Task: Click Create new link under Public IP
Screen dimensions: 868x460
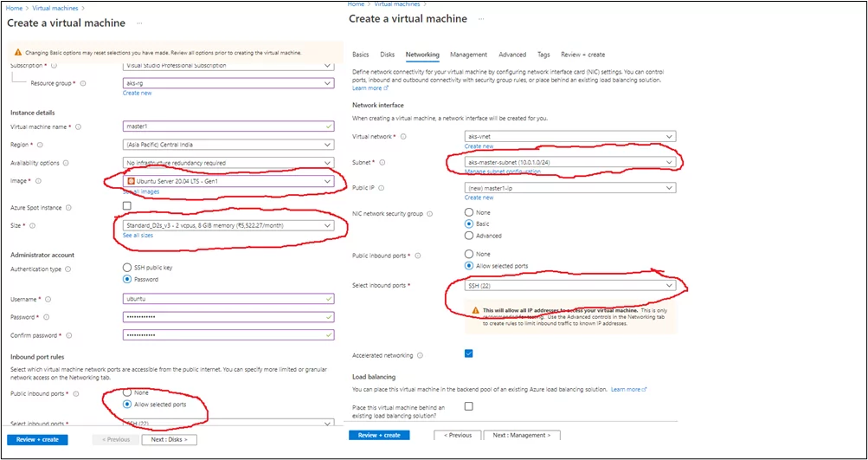Action: pos(479,198)
